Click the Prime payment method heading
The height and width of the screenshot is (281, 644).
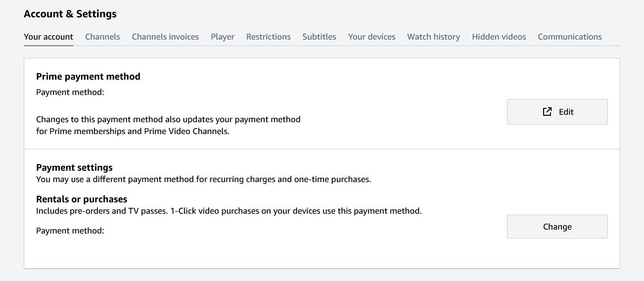tap(88, 76)
